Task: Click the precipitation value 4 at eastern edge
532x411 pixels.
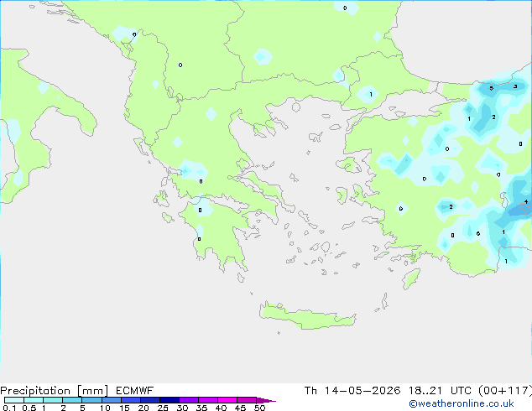Action: (526, 202)
